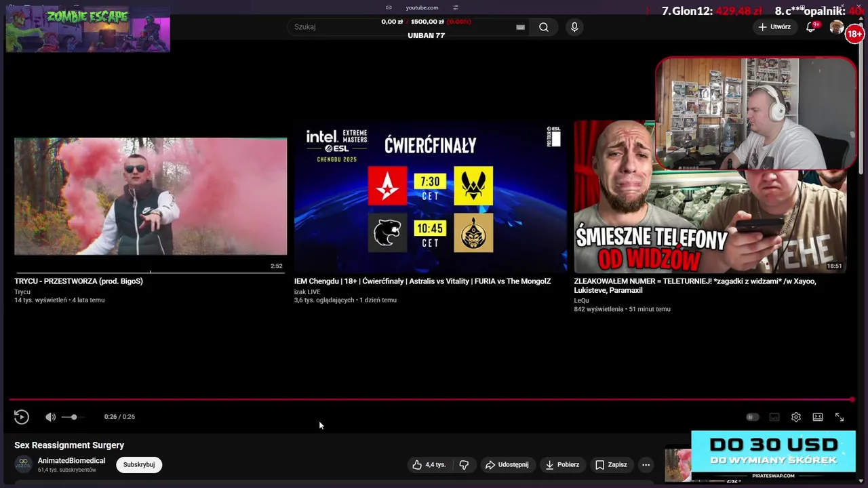Open the three-dot more actions menu
This screenshot has height=488, width=868.
tap(646, 465)
